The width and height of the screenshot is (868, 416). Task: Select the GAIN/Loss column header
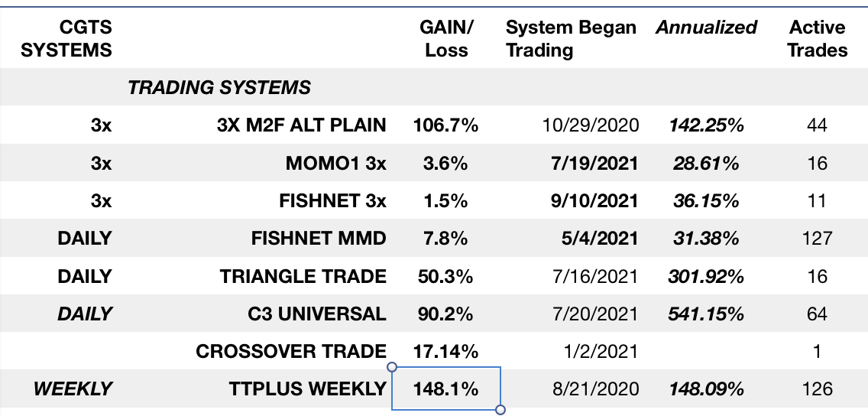point(446,39)
